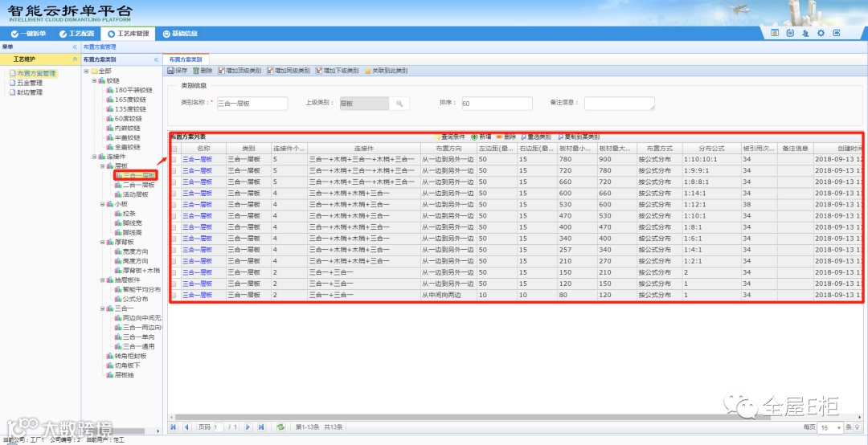Check the row with 分布公式 1:12:1
The height and width of the screenshot is (445, 868).
[x=174, y=205]
